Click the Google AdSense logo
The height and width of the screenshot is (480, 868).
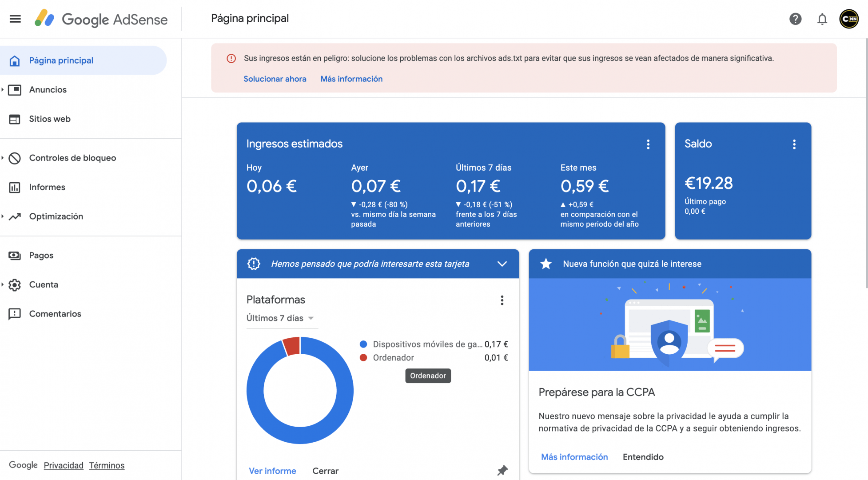pyautogui.click(x=101, y=19)
